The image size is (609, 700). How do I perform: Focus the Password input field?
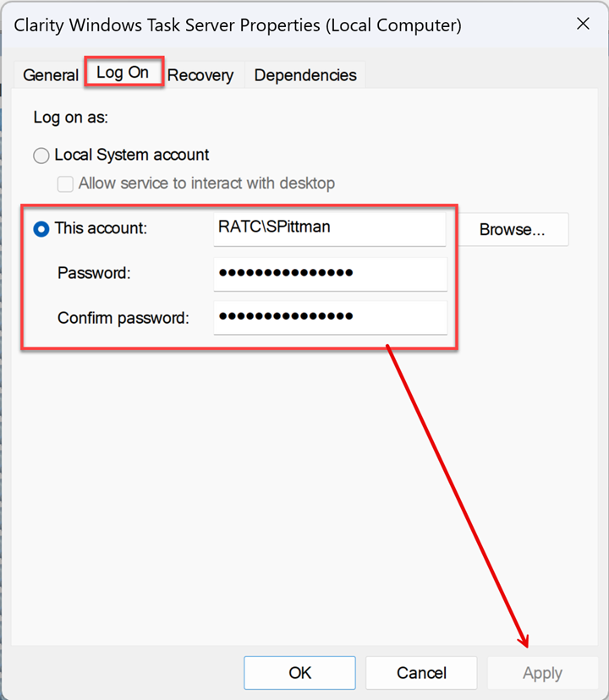(x=329, y=273)
